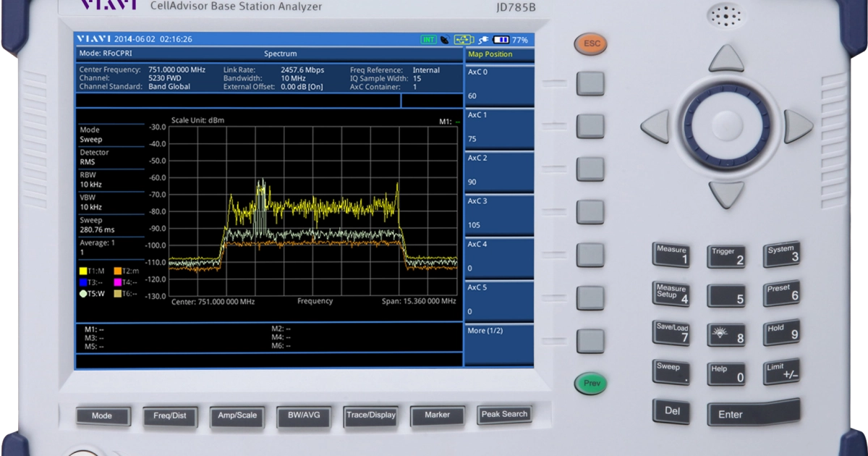868x456 pixels.
Task: Click the Trace/Display hard key
Action: tap(370, 415)
